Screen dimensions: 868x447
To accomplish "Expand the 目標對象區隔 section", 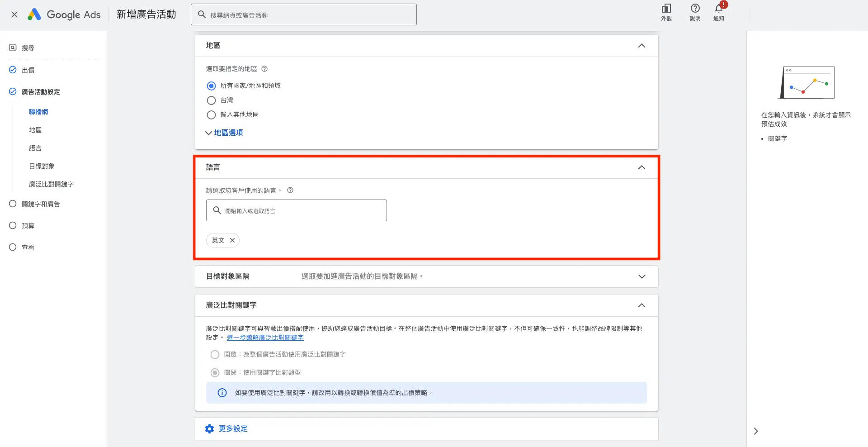I will pyautogui.click(x=642, y=276).
